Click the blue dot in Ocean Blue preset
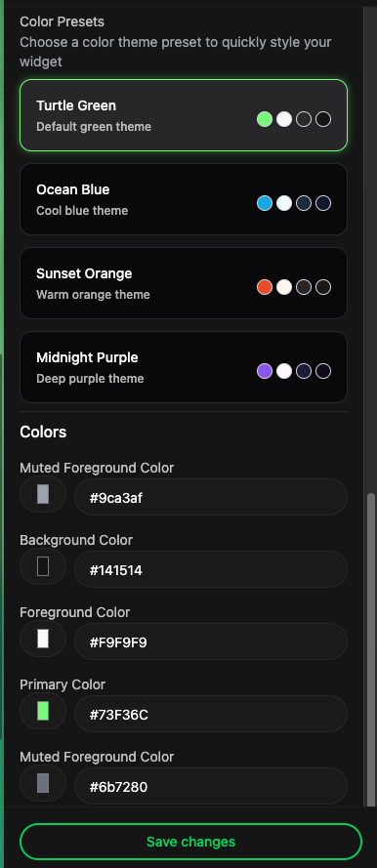The width and height of the screenshot is (377, 868). coord(265,203)
